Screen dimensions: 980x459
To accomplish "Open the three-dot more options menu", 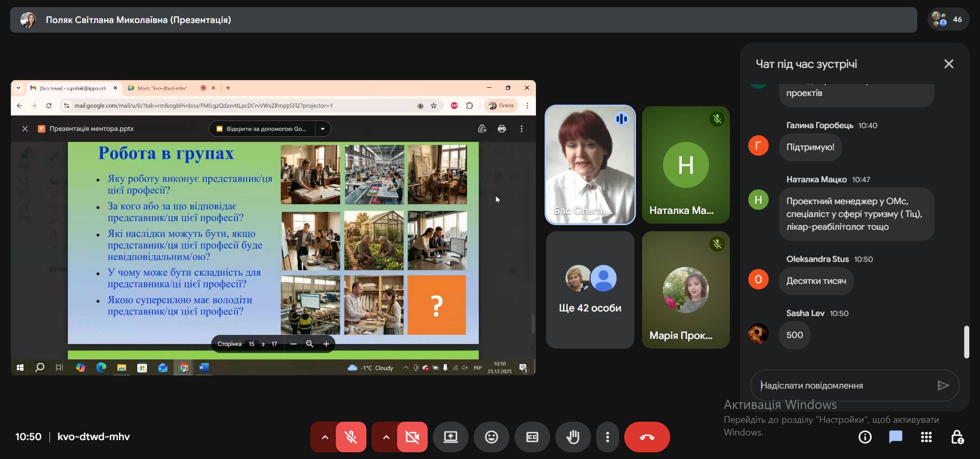I will point(607,437).
